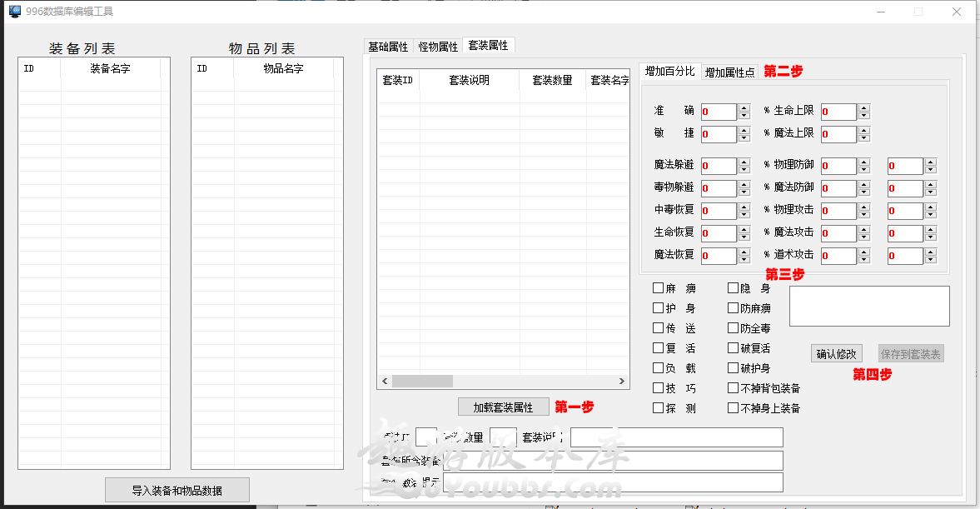Viewport: 980px width, 509px height.
Task: Switch to the 基础属性 tab
Action: pyautogui.click(x=388, y=47)
